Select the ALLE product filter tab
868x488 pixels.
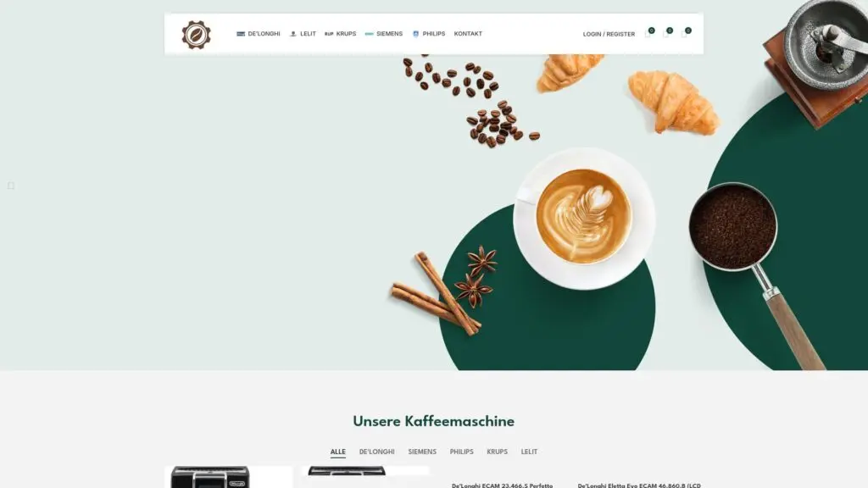pyautogui.click(x=337, y=452)
